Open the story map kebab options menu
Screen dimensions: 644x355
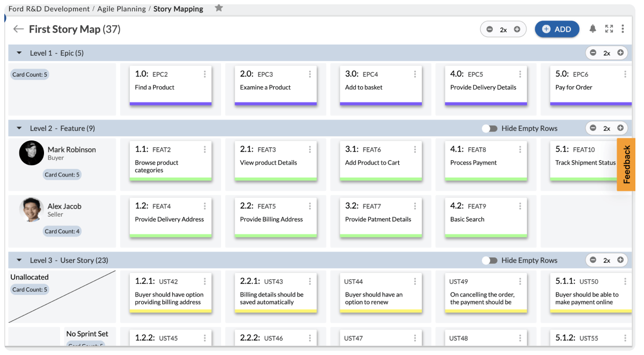(x=623, y=29)
